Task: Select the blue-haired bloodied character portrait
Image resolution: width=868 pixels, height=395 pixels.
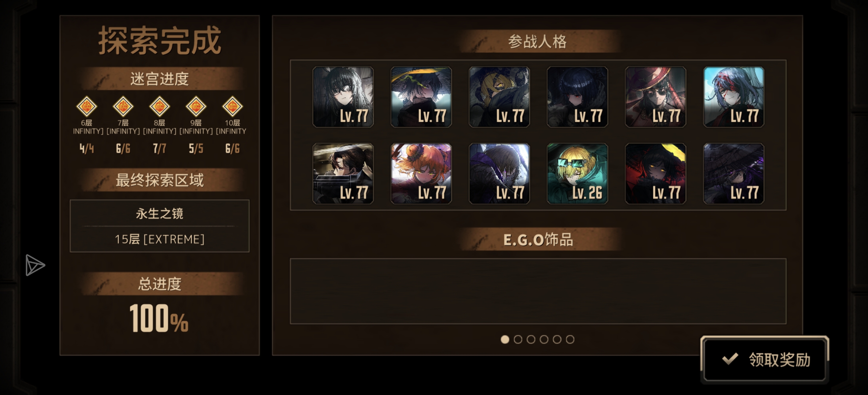Action: pyautogui.click(x=734, y=97)
